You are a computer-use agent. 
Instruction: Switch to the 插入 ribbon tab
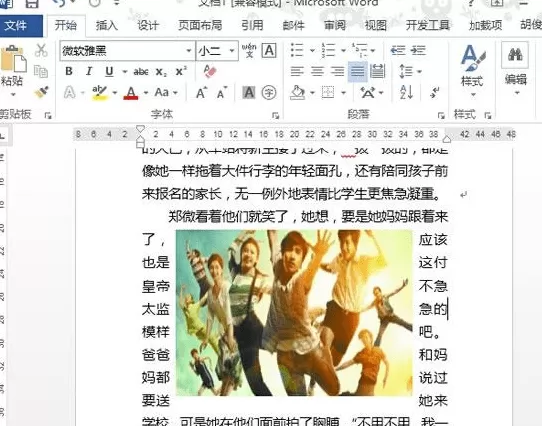point(106,25)
